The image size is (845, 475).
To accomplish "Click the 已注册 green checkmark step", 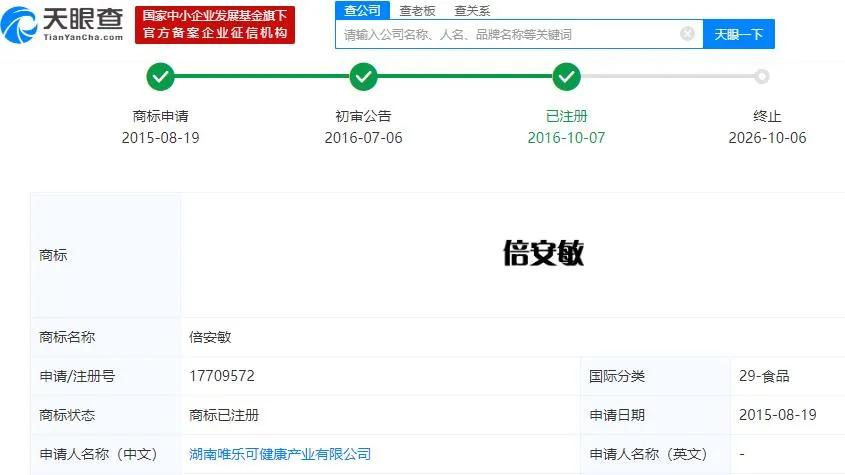I will click(566, 77).
